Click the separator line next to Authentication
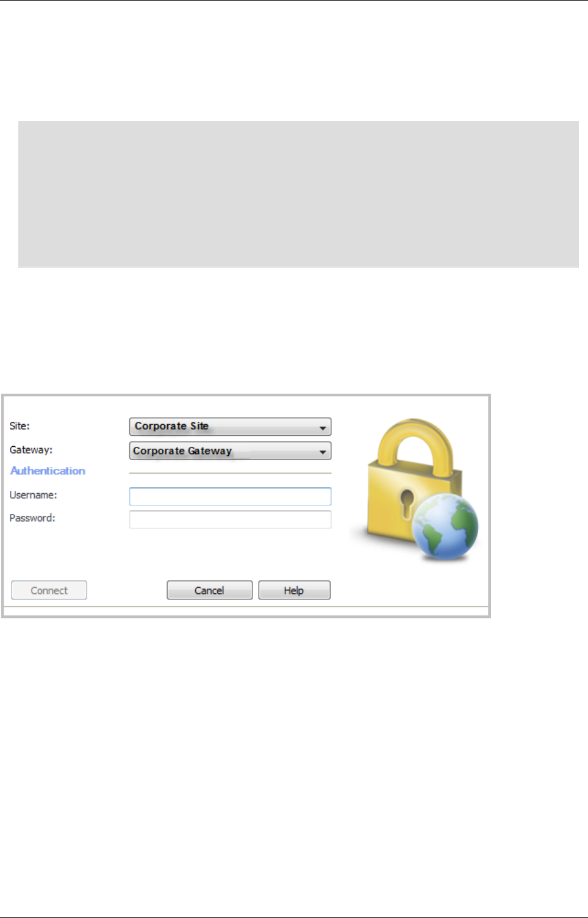The image size is (588, 918). pos(230,473)
